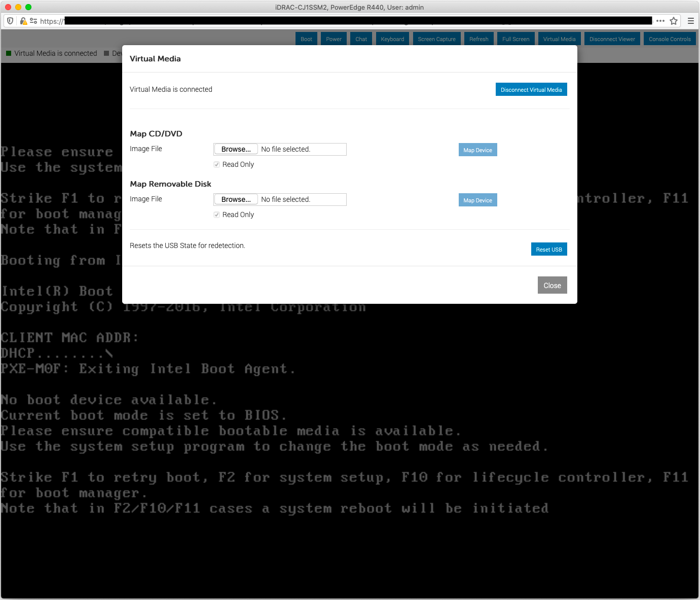
Task: Refresh the console view
Action: pos(478,39)
